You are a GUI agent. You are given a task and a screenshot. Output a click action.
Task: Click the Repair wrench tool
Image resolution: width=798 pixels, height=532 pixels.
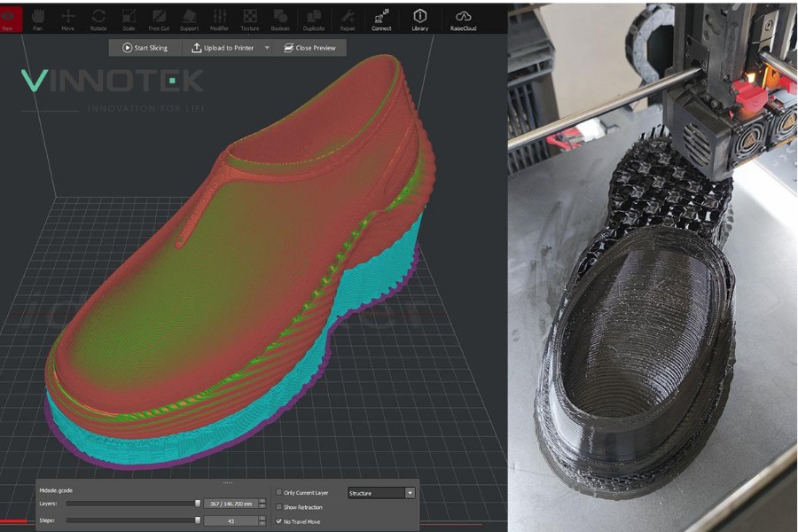click(x=348, y=20)
